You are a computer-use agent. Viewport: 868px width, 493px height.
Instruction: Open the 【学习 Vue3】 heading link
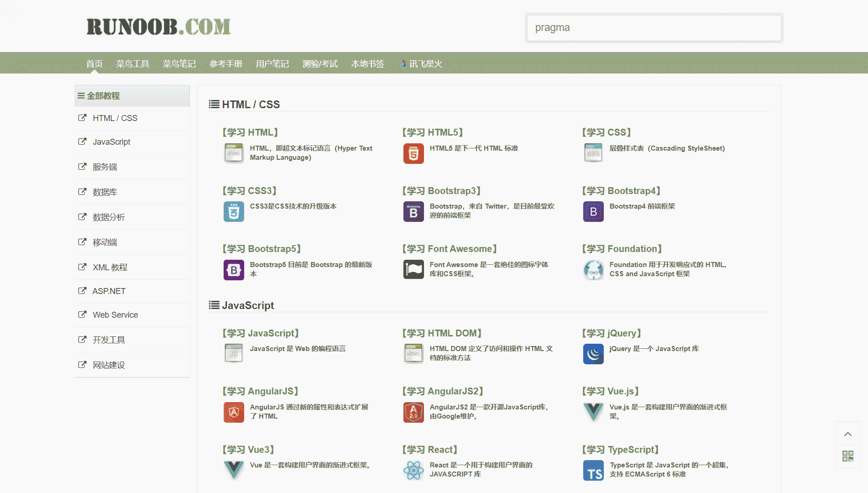(248, 450)
